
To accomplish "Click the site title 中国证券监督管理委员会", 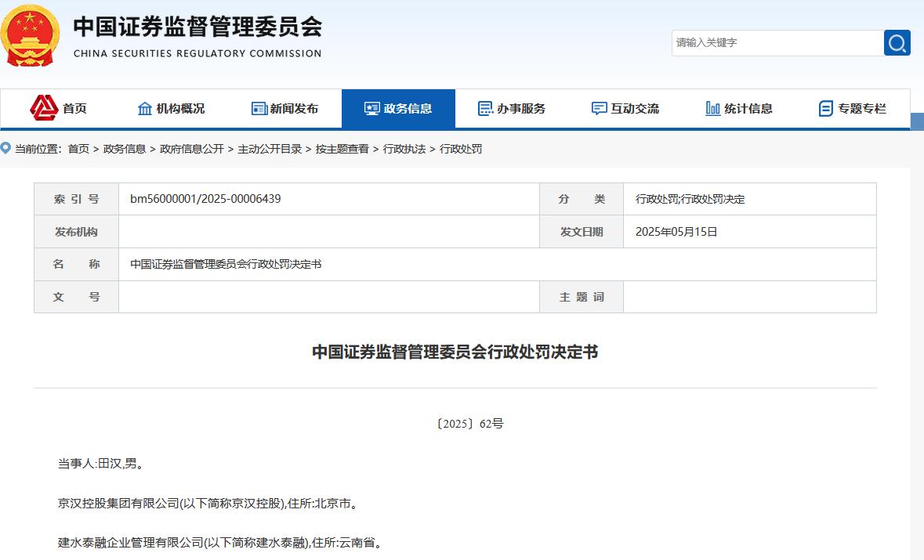I will (198, 27).
